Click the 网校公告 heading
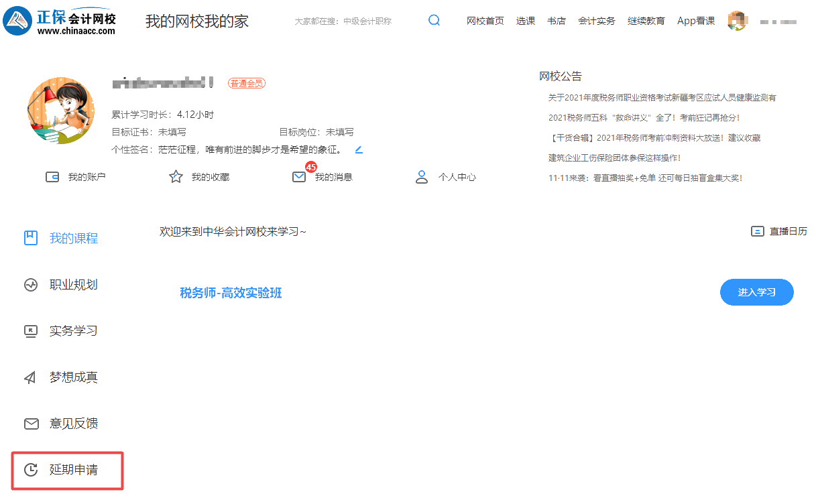 [561, 76]
